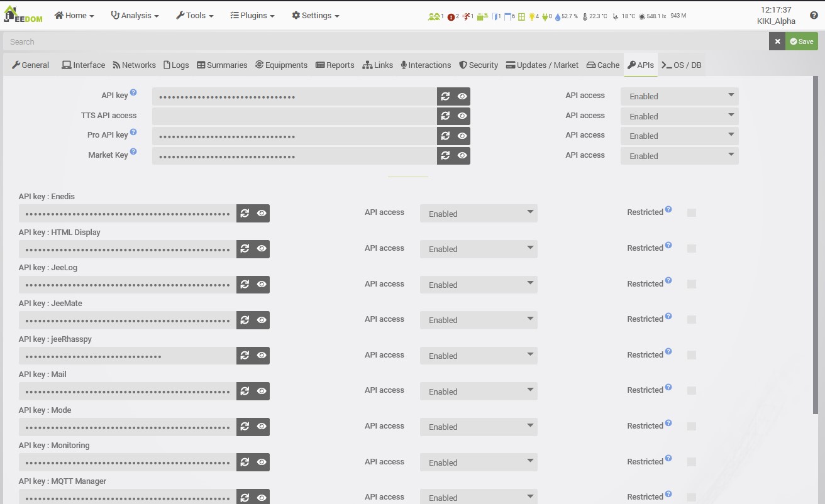Click the red alert summary icon

point(451,16)
